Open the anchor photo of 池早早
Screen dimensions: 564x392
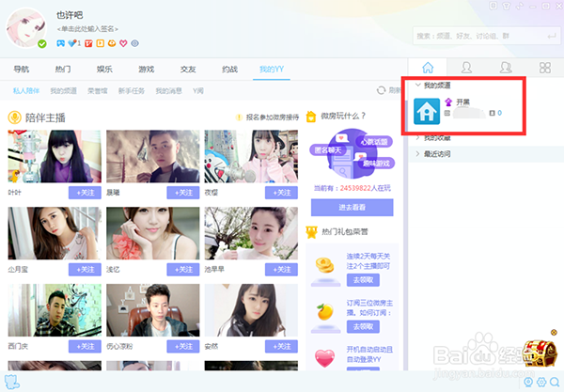tap(251, 233)
